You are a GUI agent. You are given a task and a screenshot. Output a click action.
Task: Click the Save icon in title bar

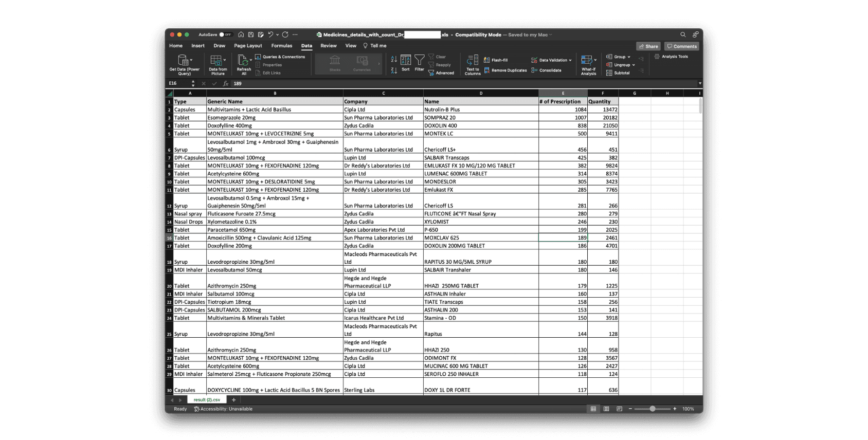pos(251,34)
